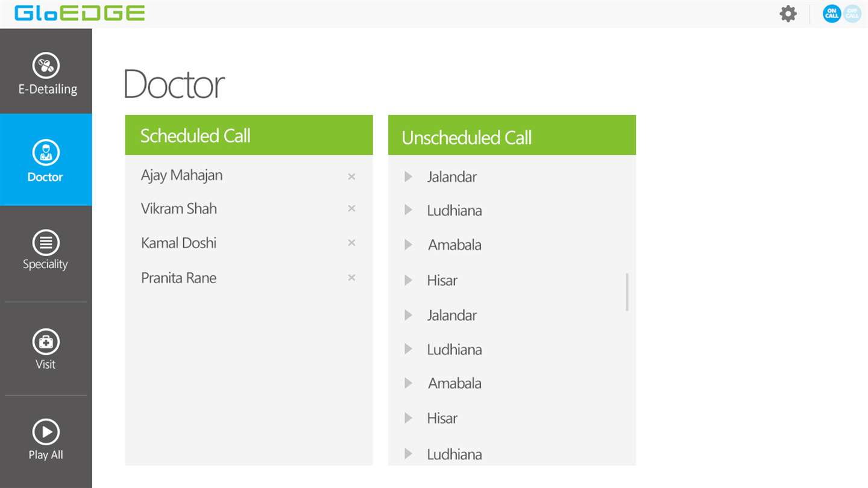Remove Vikram Shah with the X

351,208
